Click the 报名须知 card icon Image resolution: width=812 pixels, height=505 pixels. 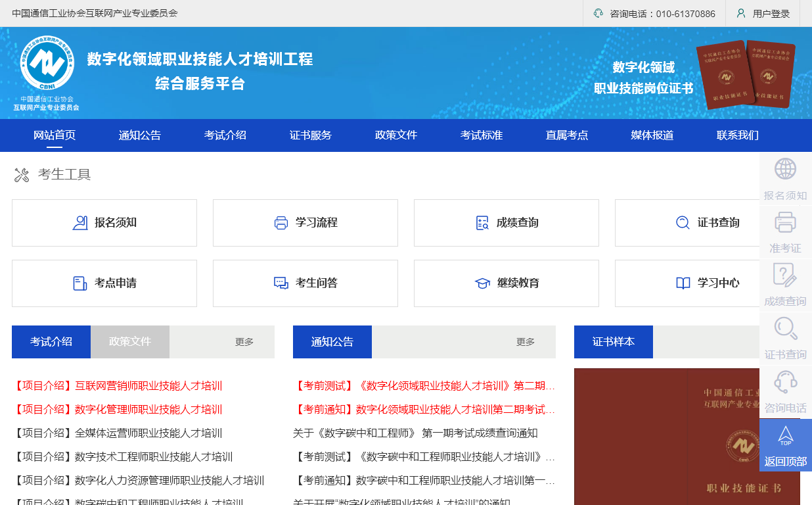[x=80, y=223]
